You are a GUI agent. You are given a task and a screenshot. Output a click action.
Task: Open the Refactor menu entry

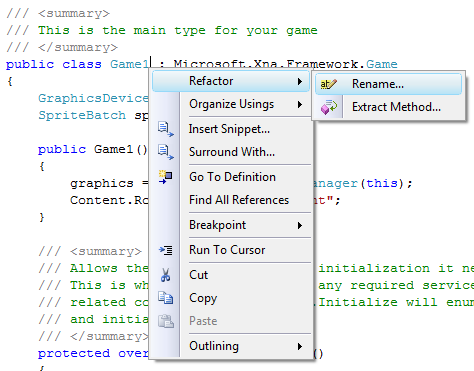(x=231, y=81)
